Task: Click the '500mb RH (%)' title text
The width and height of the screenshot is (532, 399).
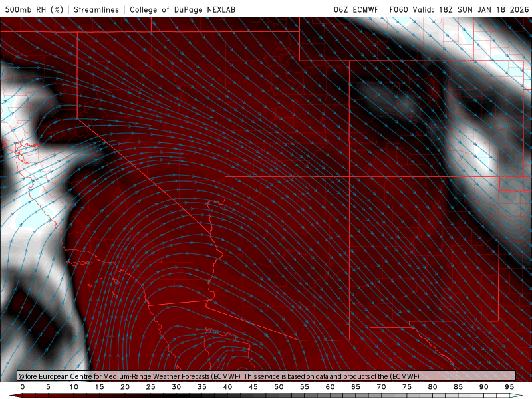Action: point(34,9)
